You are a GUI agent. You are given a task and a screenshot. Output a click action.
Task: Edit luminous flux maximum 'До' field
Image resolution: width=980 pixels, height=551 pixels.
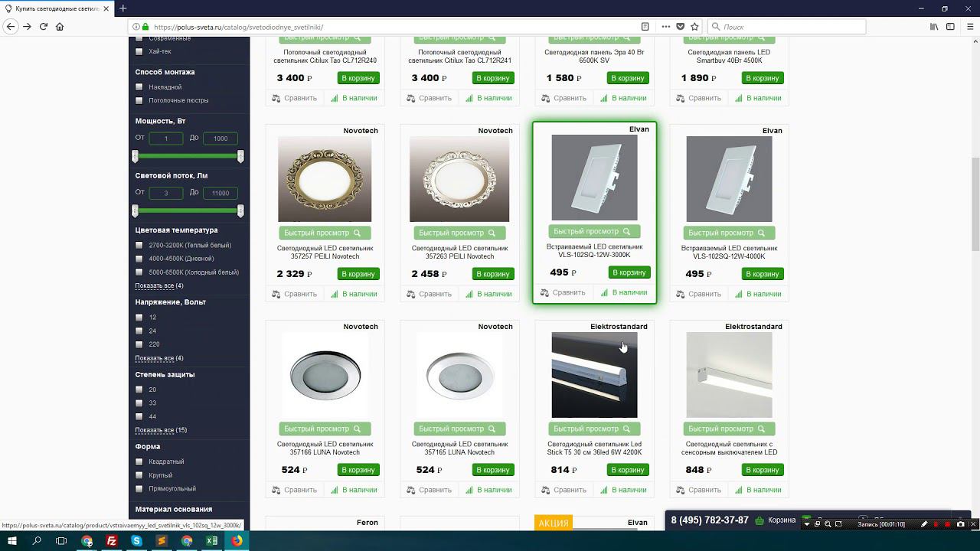(220, 193)
